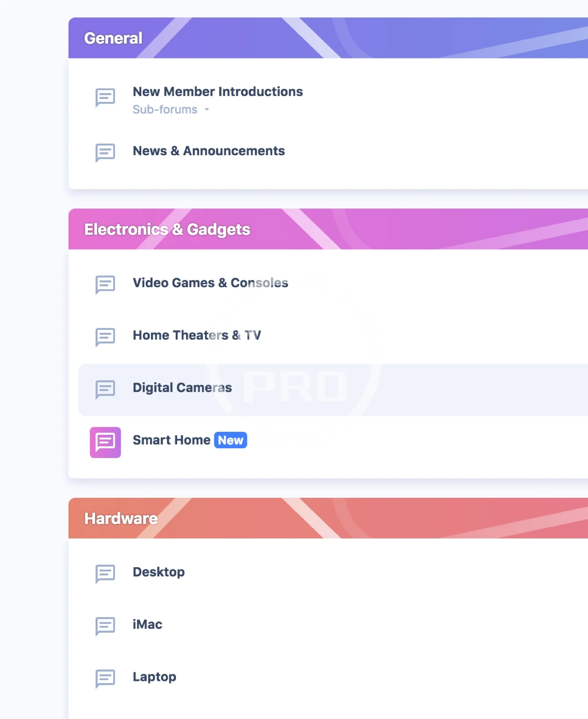This screenshot has width=588, height=719.
Task: Click the New Member Introductions forum icon
Action: [105, 97]
